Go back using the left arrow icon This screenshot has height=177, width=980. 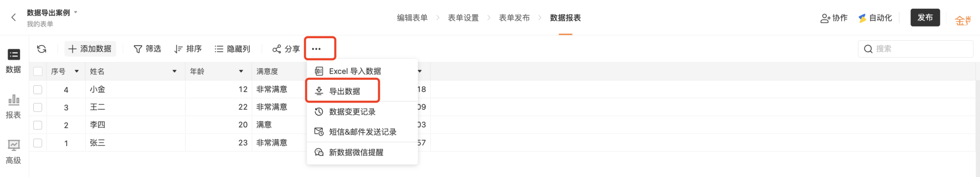tap(14, 18)
